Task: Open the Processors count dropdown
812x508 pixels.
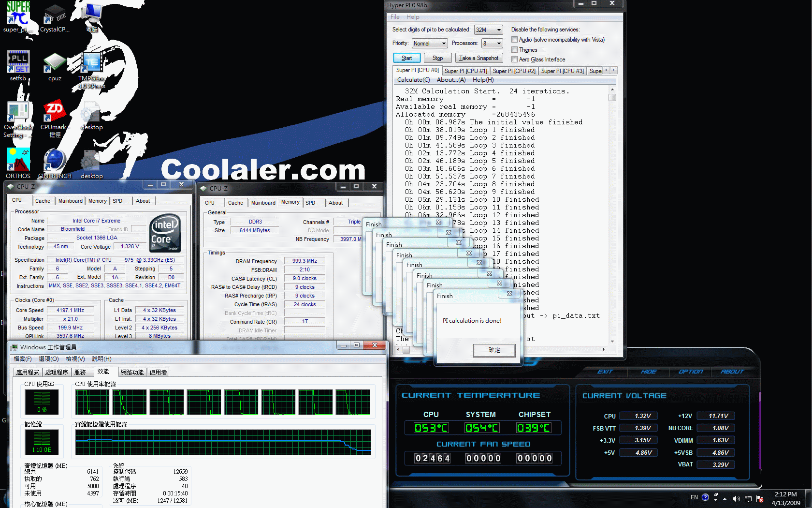Action: pyautogui.click(x=493, y=44)
